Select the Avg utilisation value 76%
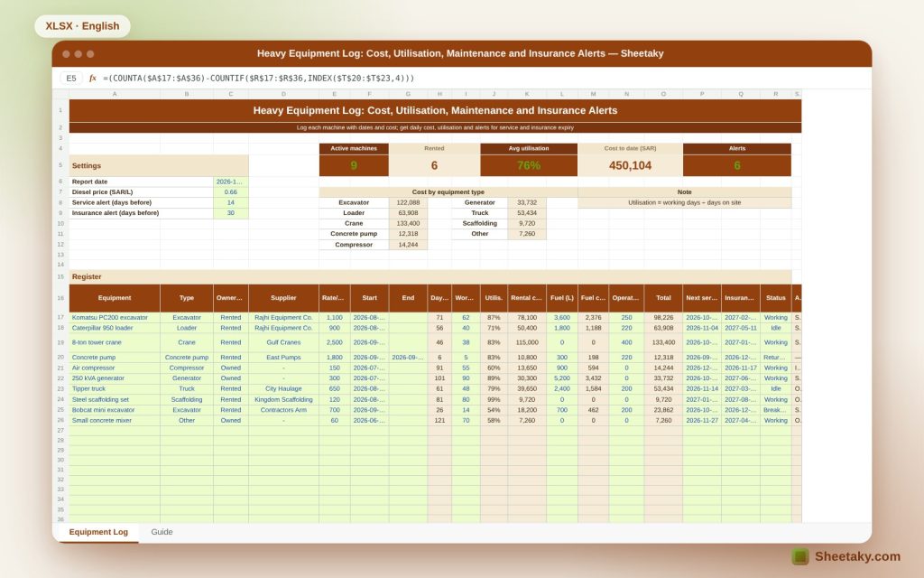Screen dimensions: 924x578 (529, 166)
